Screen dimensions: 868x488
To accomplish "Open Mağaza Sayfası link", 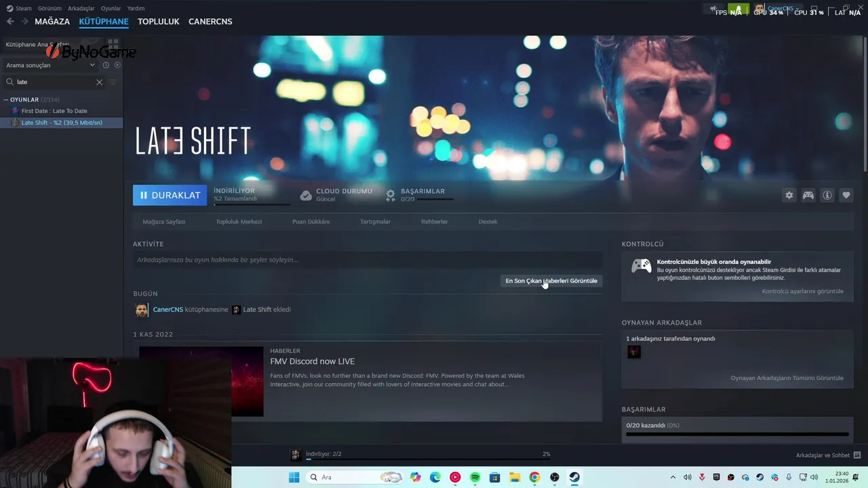I will click(164, 222).
